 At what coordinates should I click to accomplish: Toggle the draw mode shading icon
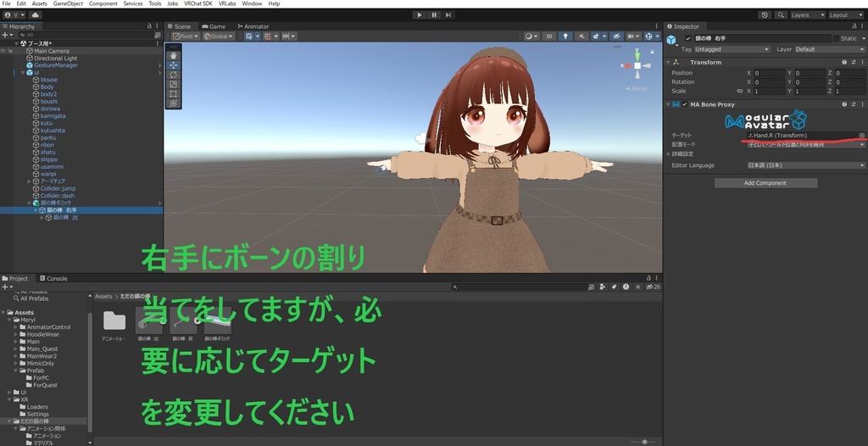click(531, 36)
